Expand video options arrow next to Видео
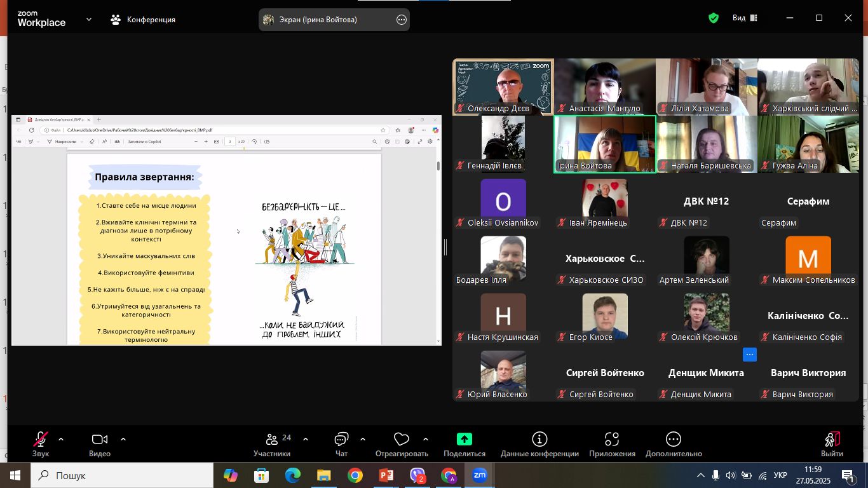 (123, 439)
